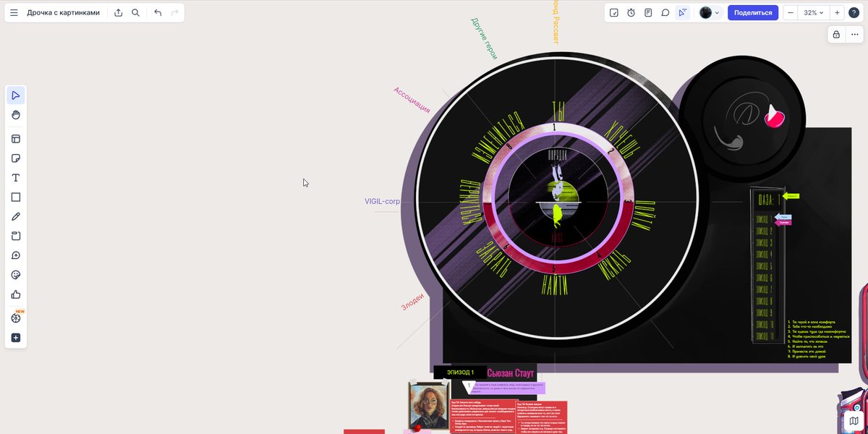Click the board title Дрочка с картинками

click(x=64, y=13)
